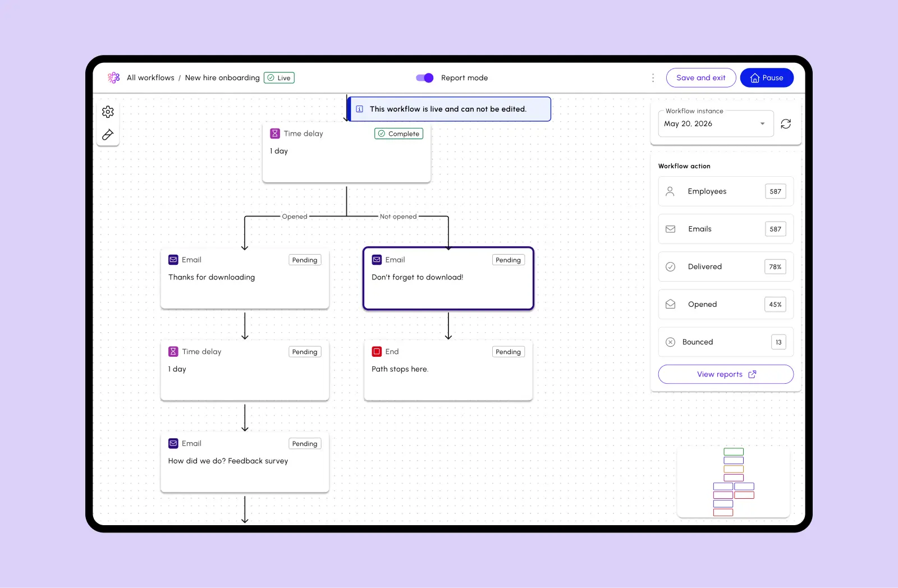Click the Bounced value 13

pyautogui.click(x=778, y=342)
